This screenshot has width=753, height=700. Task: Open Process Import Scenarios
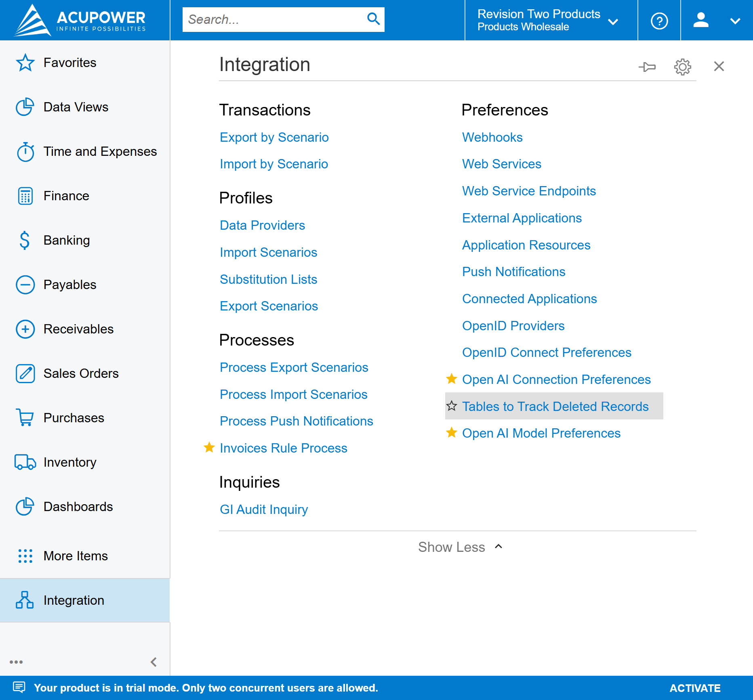point(294,394)
